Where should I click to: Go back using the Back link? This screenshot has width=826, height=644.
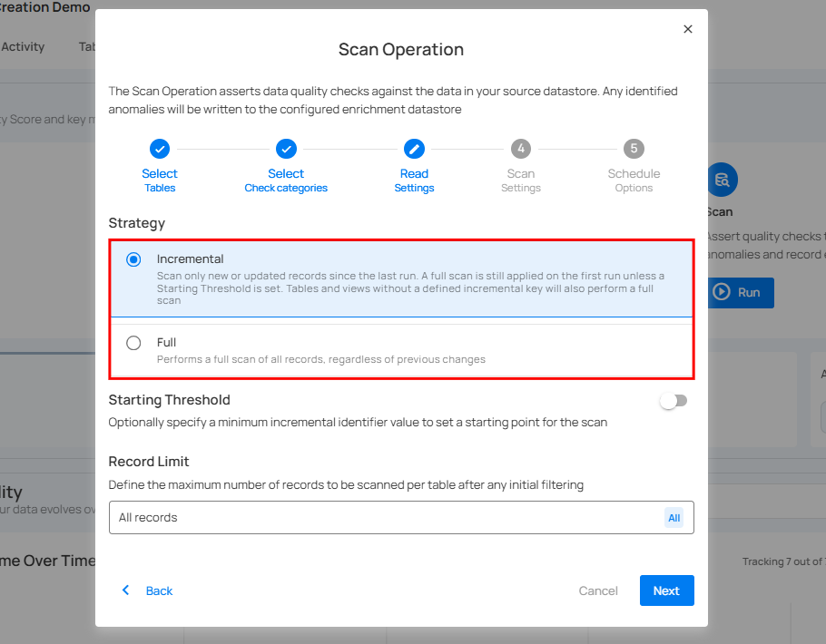click(x=159, y=590)
